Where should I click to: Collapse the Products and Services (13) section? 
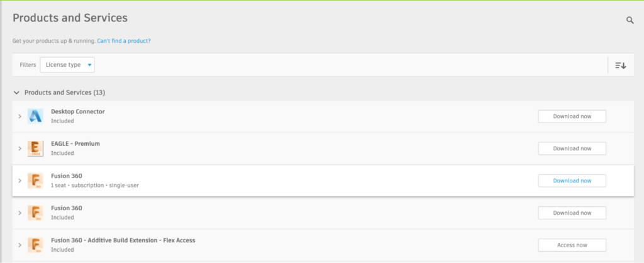(x=16, y=92)
